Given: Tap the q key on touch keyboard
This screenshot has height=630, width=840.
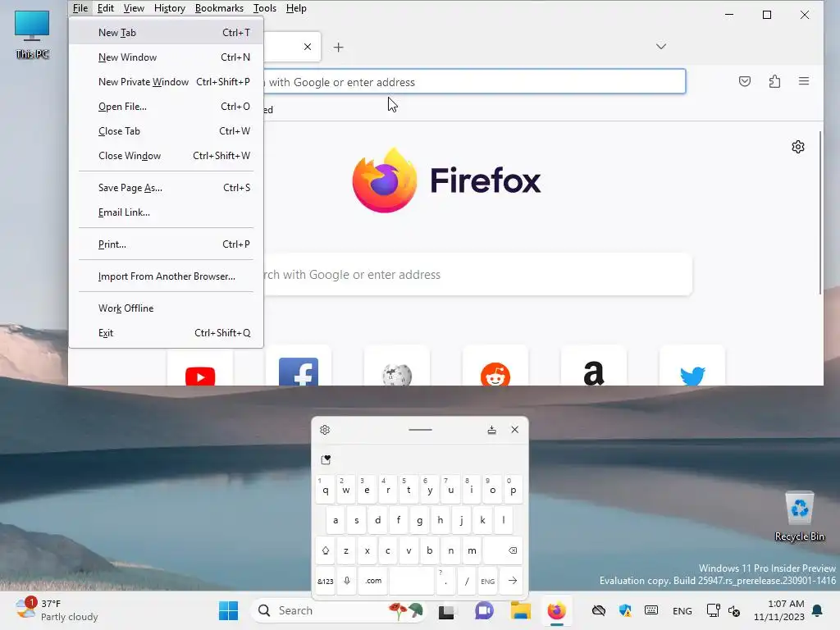Looking at the screenshot, I should (x=325, y=490).
